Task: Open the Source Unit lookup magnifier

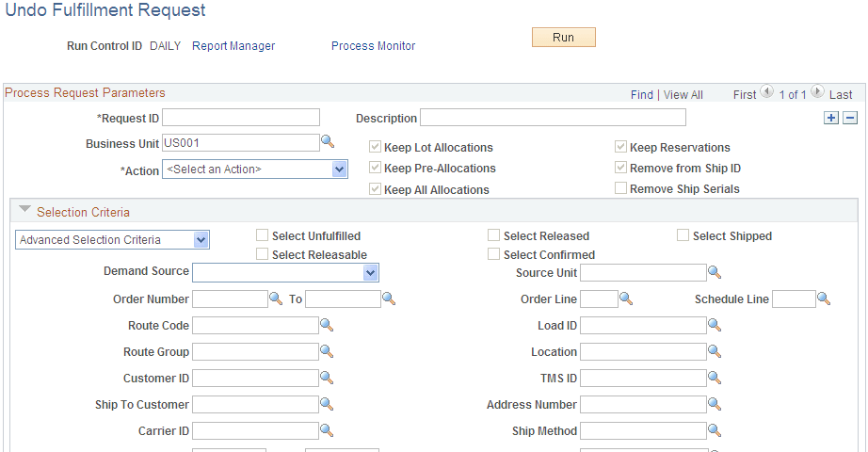Action: [x=715, y=272]
